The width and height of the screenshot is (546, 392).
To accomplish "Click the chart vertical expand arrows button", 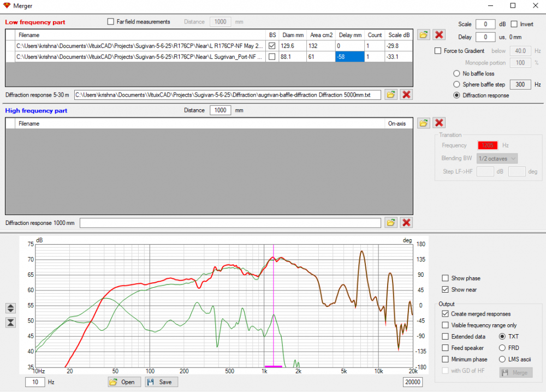I will (11, 308).
